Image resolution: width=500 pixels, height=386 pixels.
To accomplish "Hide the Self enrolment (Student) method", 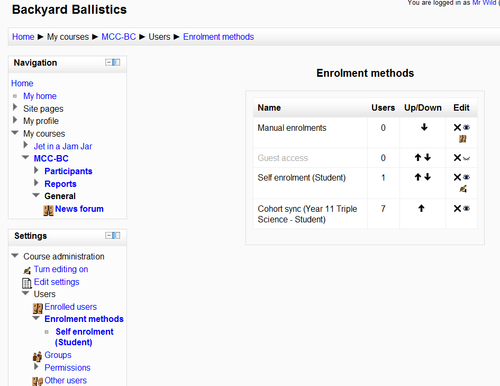I will pyautogui.click(x=466, y=177).
